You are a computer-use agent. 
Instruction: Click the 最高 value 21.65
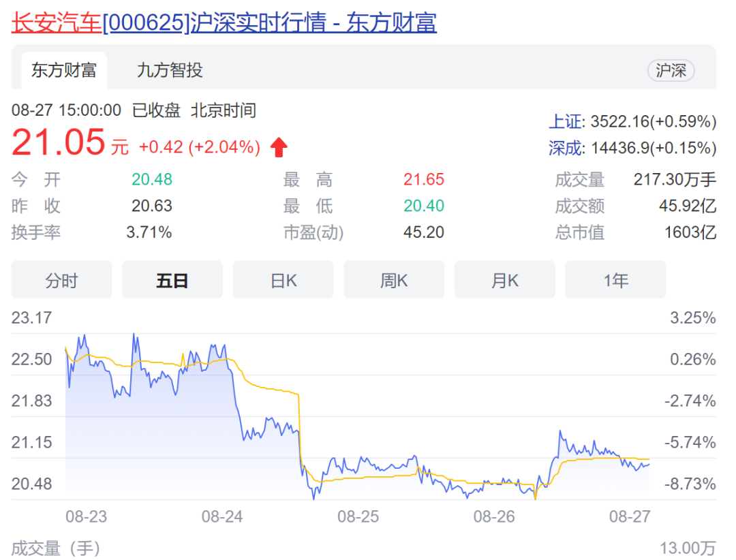pos(423,179)
